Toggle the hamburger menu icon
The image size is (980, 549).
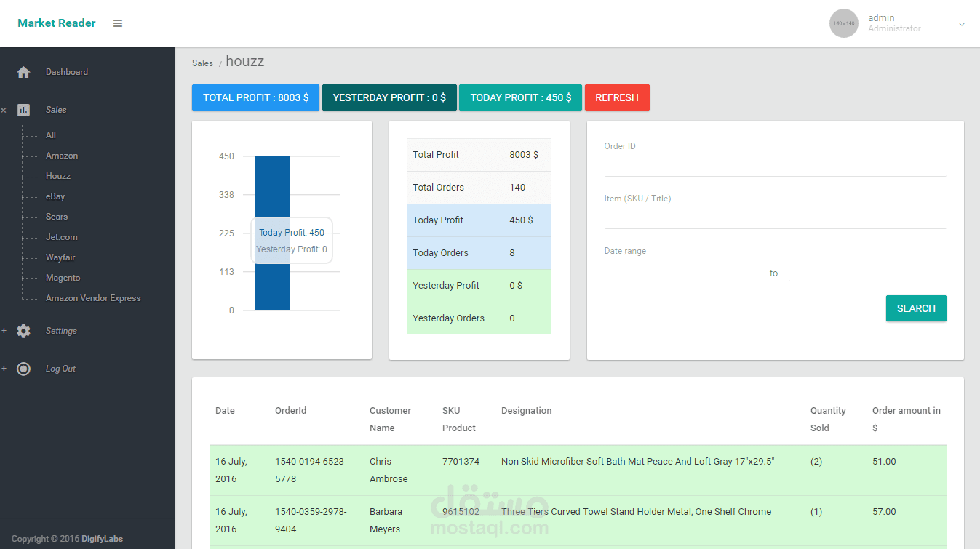coord(118,23)
